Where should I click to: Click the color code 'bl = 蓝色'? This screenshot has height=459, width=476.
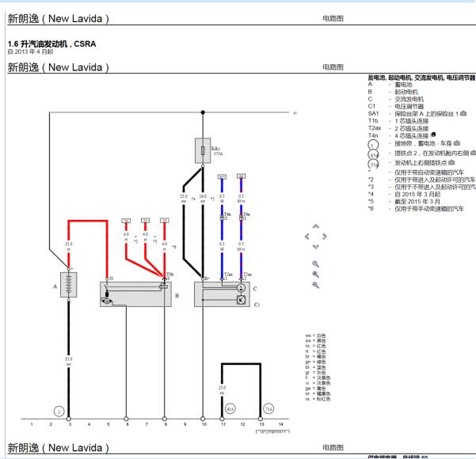(315, 367)
